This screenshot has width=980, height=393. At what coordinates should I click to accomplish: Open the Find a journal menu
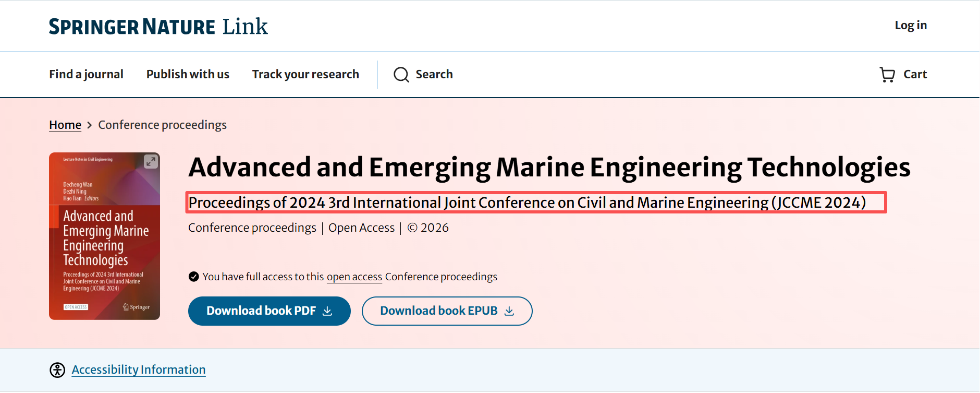pyautogui.click(x=86, y=74)
